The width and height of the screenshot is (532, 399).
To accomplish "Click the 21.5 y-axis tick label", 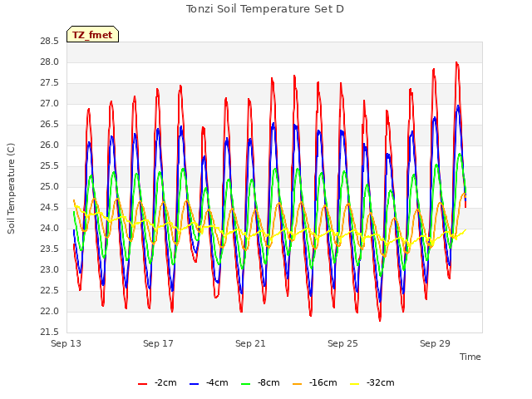I will pyautogui.click(x=50, y=332).
